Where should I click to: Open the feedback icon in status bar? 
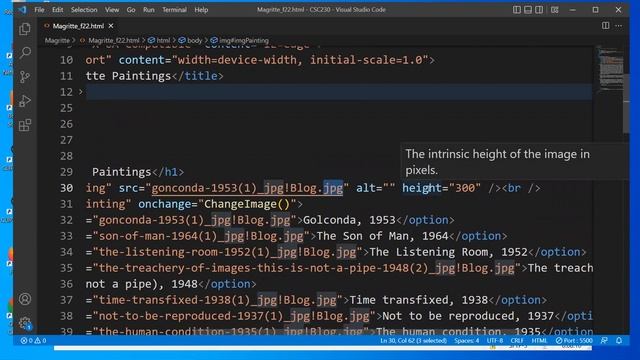[x=604, y=340]
